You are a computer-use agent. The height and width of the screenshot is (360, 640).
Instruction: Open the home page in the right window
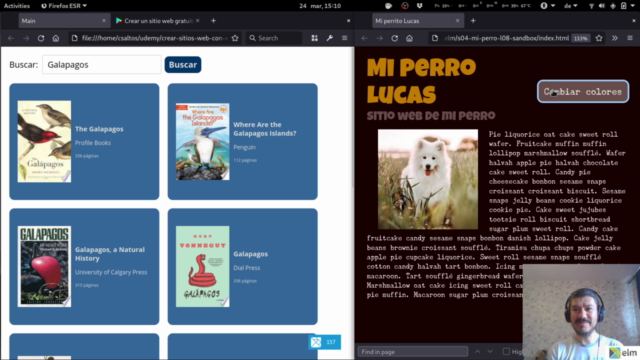(409, 38)
